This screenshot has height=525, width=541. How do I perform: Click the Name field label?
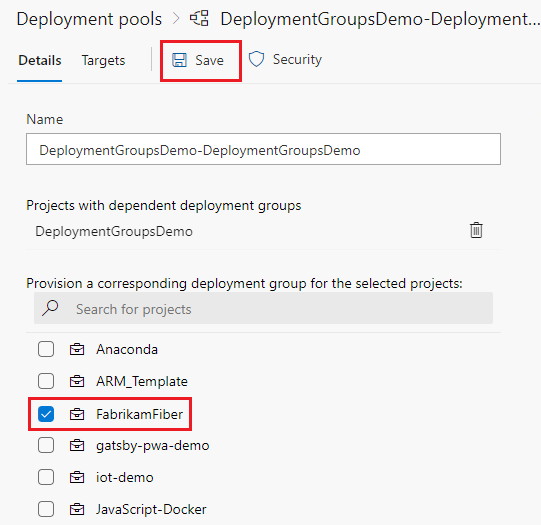(x=45, y=119)
